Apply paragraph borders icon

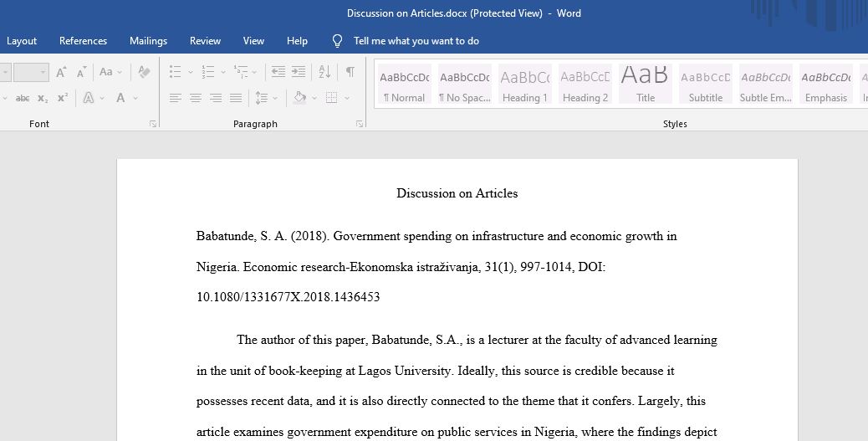[332, 98]
